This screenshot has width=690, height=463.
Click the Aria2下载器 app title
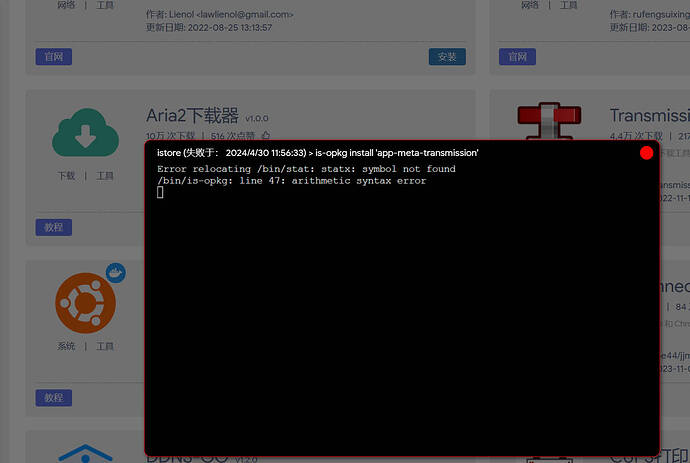coord(192,116)
